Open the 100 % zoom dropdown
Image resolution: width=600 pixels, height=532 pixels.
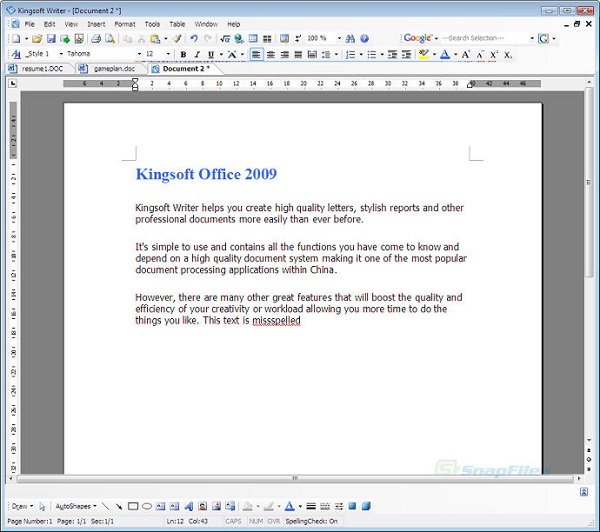(x=339, y=38)
